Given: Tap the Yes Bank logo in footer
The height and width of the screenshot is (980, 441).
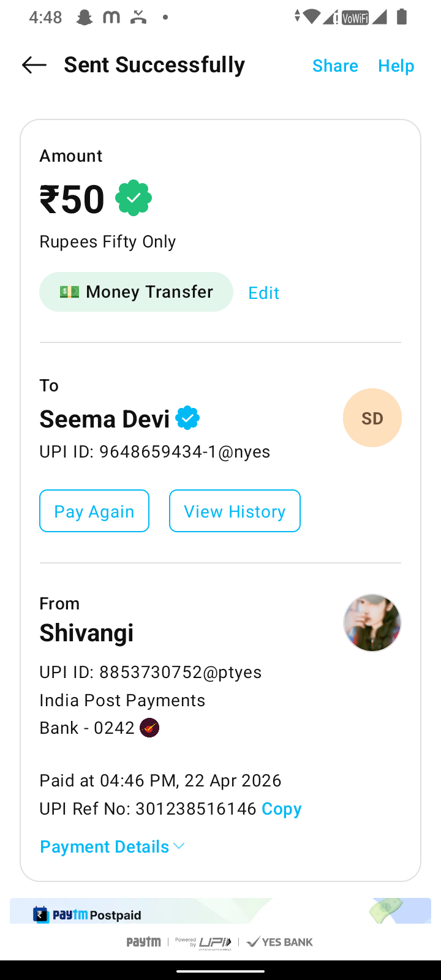Looking at the screenshot, I should coord(280,942).
